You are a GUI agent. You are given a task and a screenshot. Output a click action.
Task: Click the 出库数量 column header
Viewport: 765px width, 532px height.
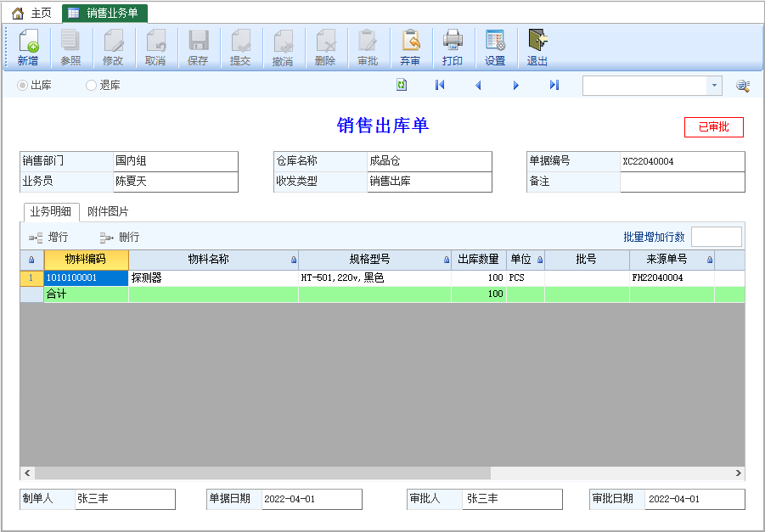[479, 260]
